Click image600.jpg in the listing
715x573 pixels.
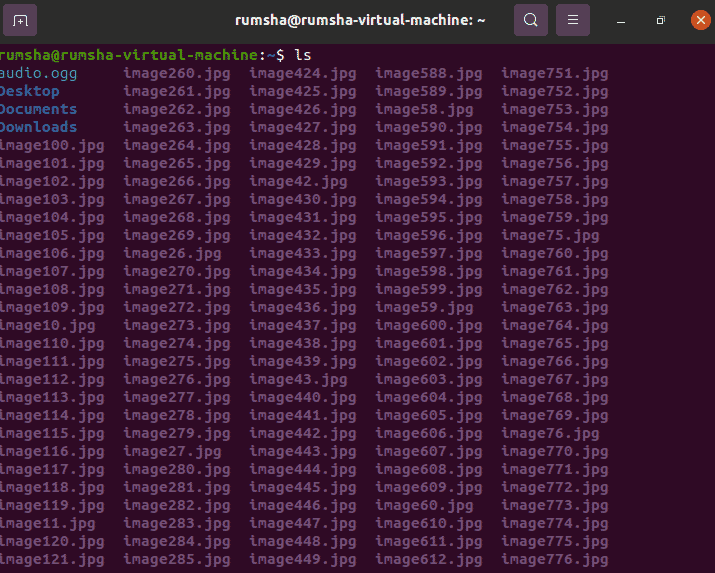tap(429, 326)
